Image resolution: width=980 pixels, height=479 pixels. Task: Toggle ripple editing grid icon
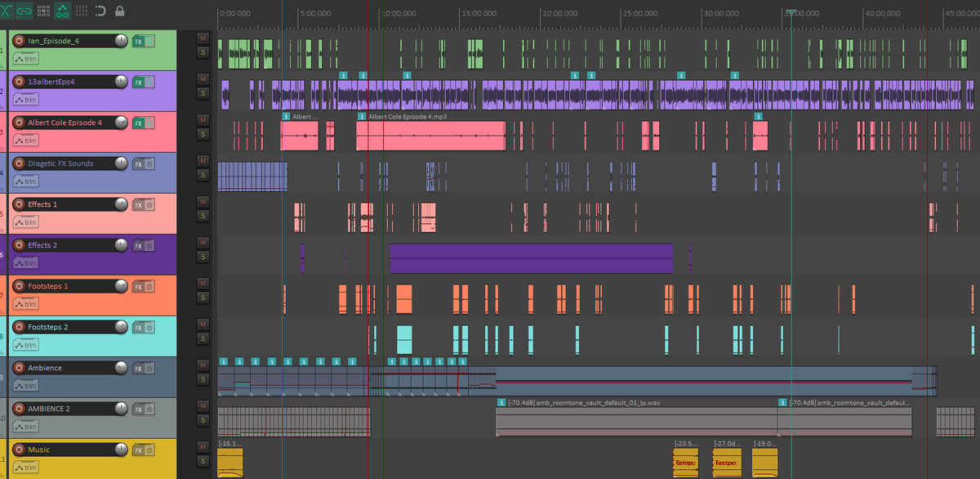[x=43, y=11]
